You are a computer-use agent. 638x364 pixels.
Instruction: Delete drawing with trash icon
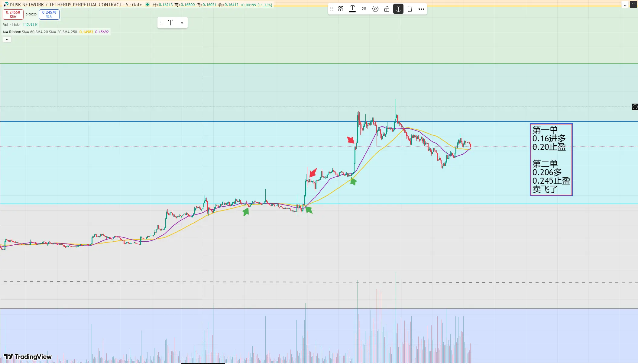(x=410, y=9)
